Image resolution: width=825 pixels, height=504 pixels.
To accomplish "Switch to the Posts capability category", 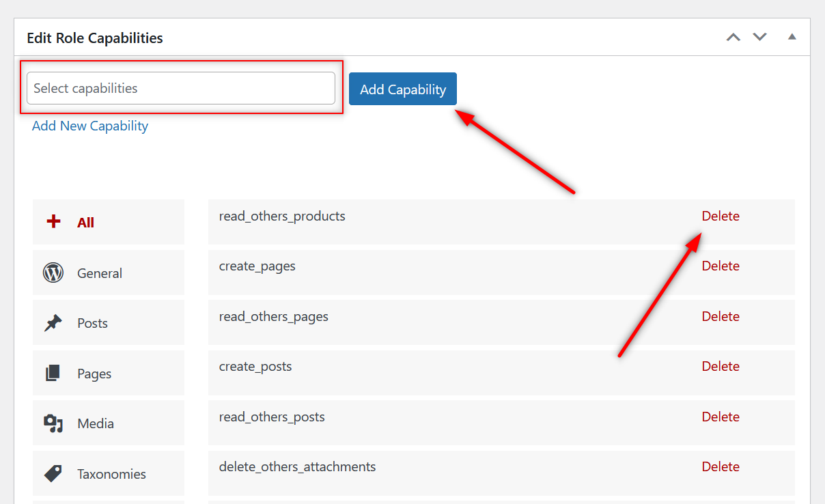I will pyautogui.click(x=93, y=323).
